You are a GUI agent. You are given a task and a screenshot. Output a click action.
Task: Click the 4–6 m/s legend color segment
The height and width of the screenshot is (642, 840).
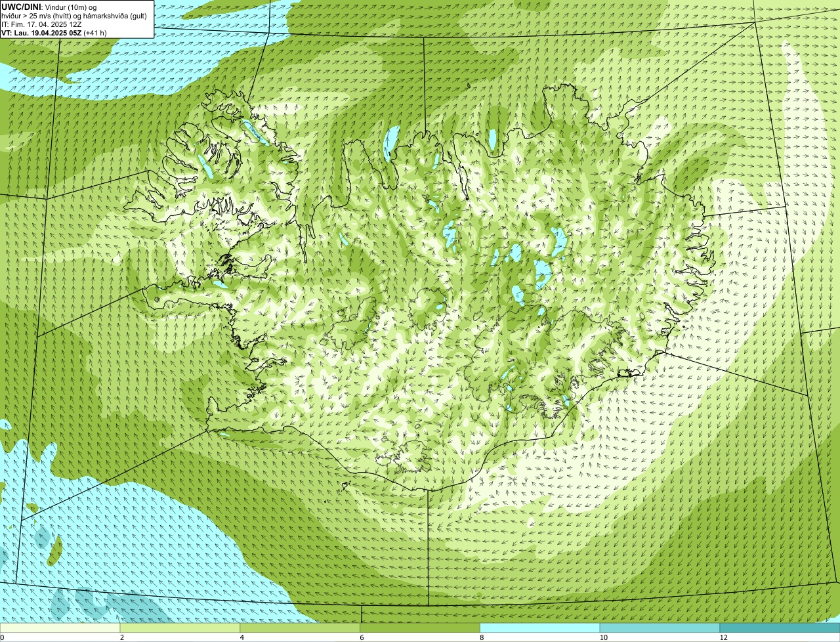click(301, 628)
